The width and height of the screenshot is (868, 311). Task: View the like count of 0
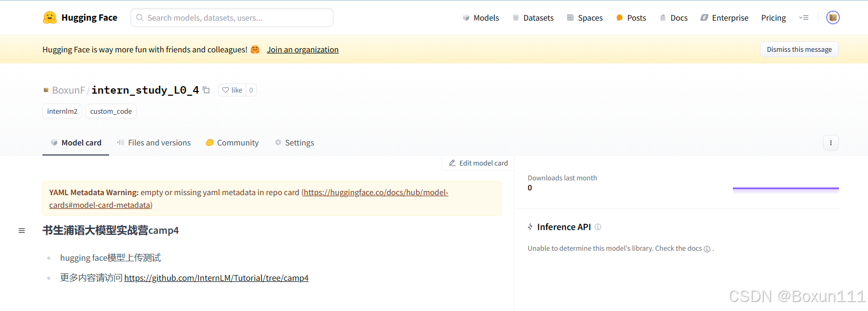(x=251, y=90)
